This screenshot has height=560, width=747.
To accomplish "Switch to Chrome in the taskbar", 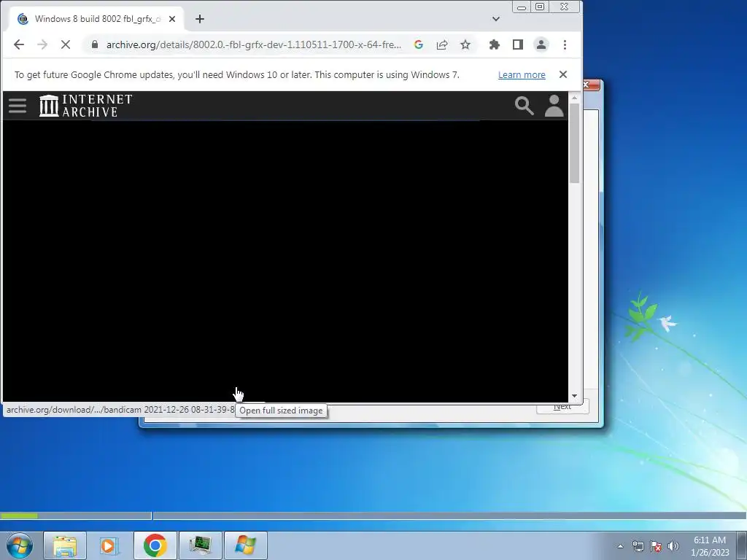I will click(x=155, y=545).
